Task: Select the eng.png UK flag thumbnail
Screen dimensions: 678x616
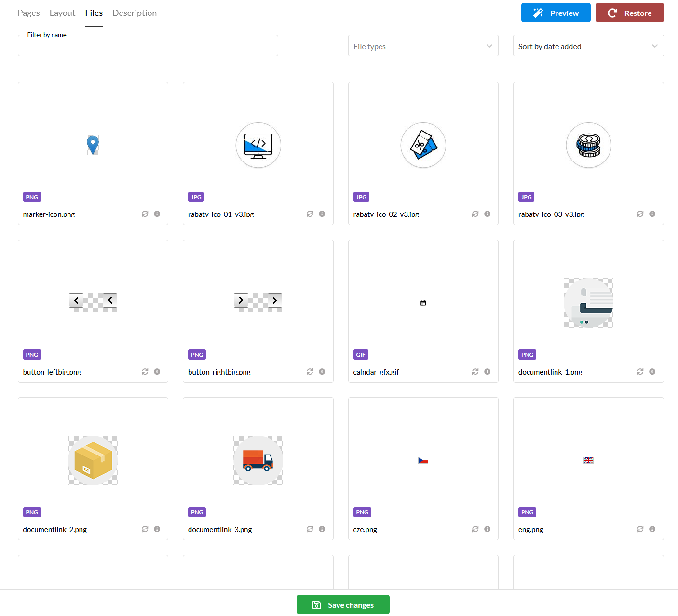Action: point(588,460)
